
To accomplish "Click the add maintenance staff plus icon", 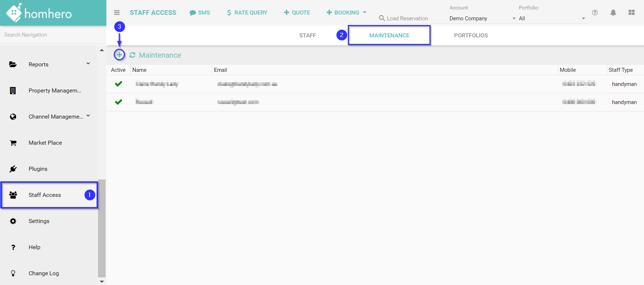I will (x=119, y=55).
